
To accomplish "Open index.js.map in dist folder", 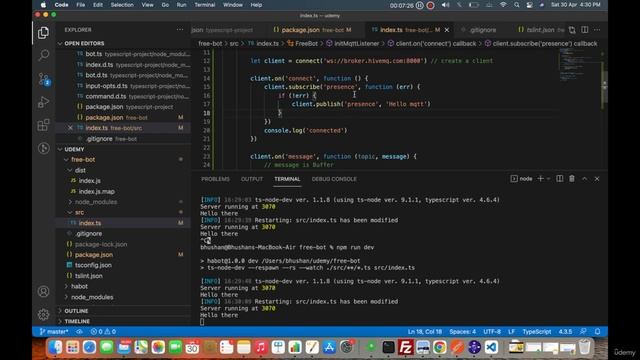I will pyautogui.click(x=96, y=191).
